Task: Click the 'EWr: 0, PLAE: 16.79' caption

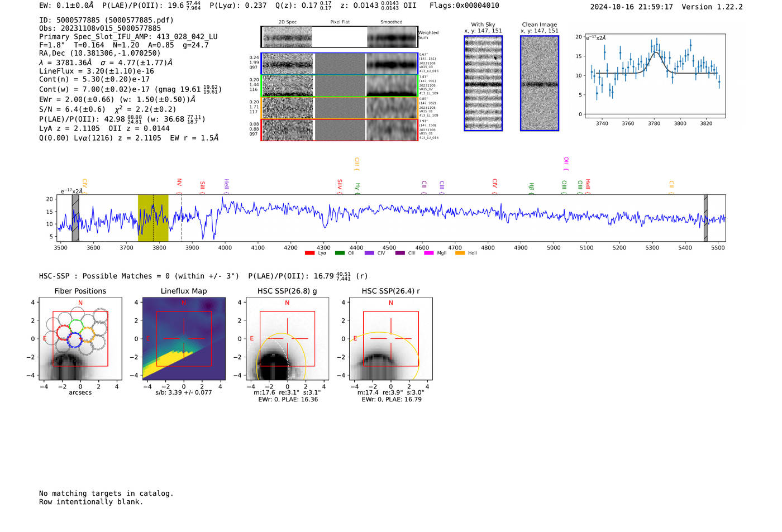Action: (x=392, y=399)
